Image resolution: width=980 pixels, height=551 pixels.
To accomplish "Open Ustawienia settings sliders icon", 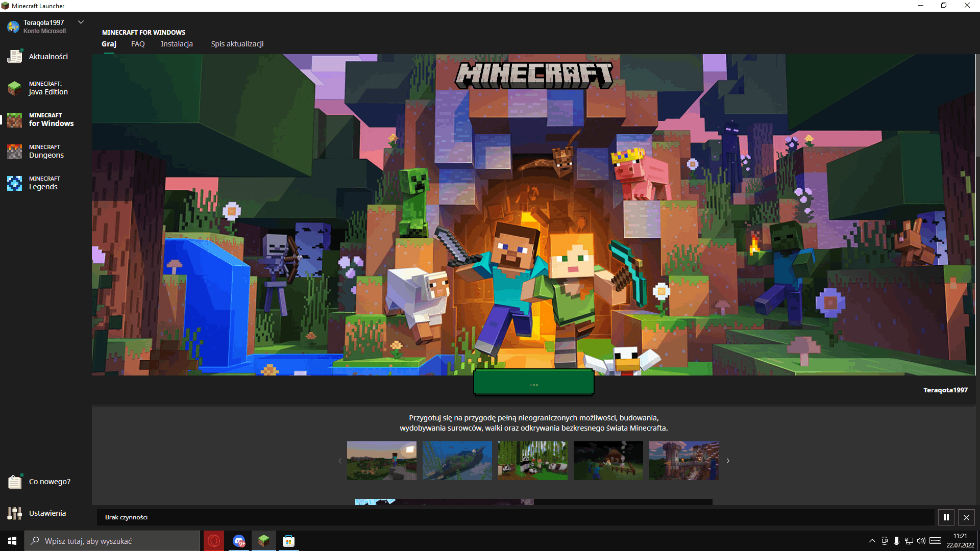I will (14, 513).
